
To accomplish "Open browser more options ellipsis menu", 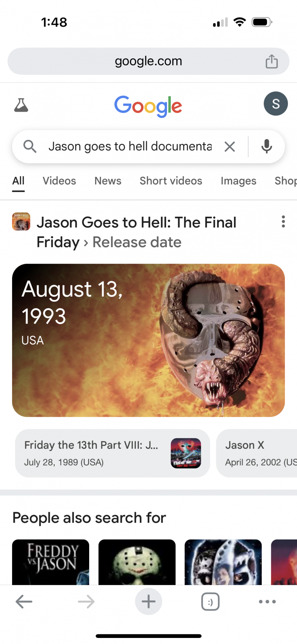I will pos(267,601).
